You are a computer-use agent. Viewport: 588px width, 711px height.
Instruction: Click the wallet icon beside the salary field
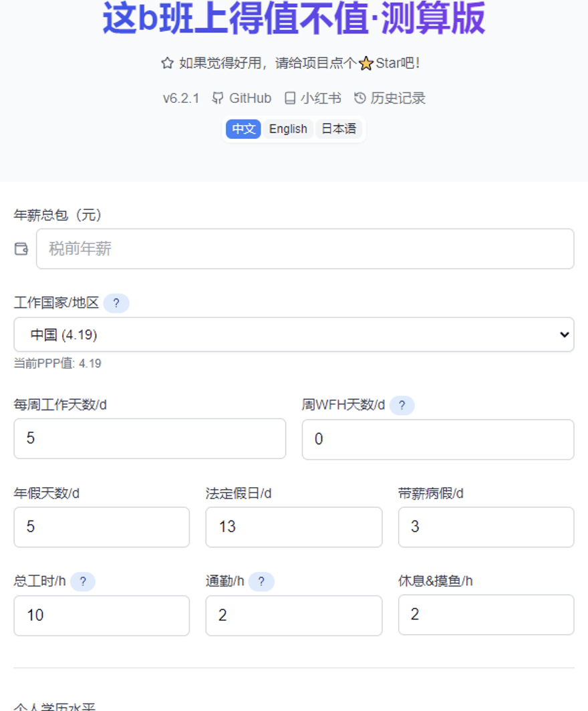[21, 249]
